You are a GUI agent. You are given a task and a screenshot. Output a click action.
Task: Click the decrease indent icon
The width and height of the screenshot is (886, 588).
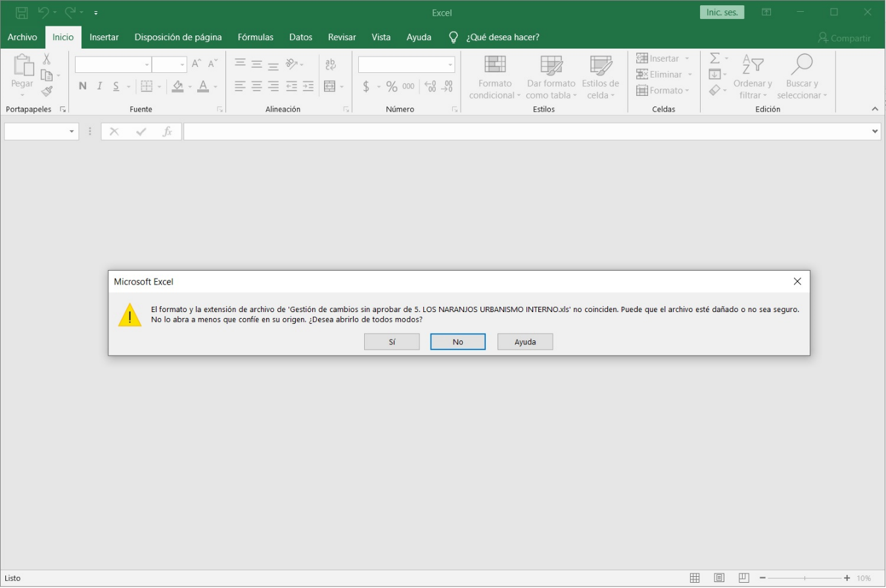292,86
